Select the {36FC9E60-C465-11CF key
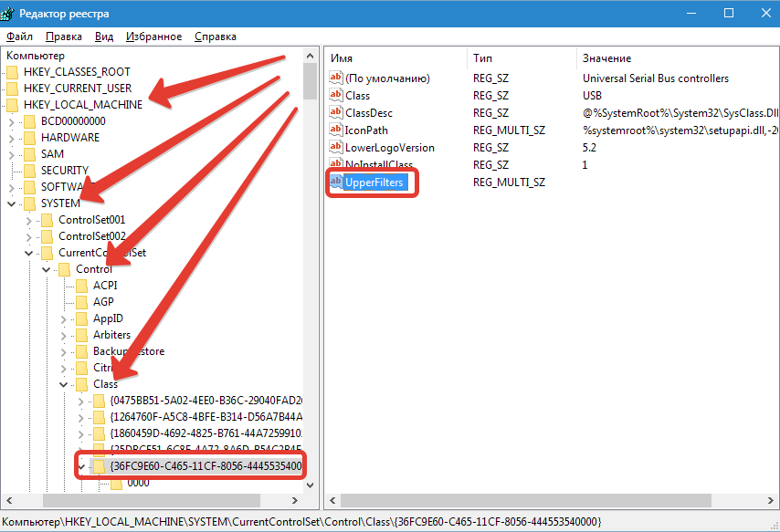The width and height of the screenshot is (780, 532). [x=206, y=466]
